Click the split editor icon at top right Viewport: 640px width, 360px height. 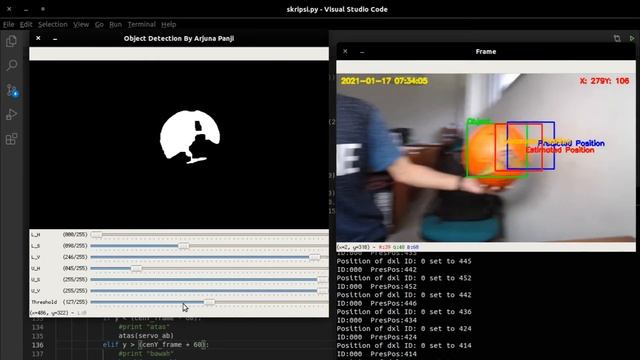(617, 38)
